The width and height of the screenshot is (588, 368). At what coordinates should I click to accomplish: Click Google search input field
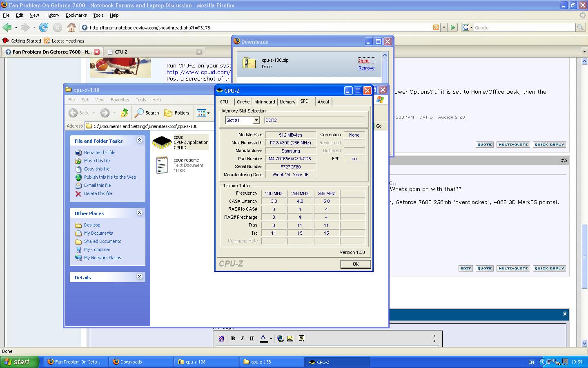click(x=524, y=28)
